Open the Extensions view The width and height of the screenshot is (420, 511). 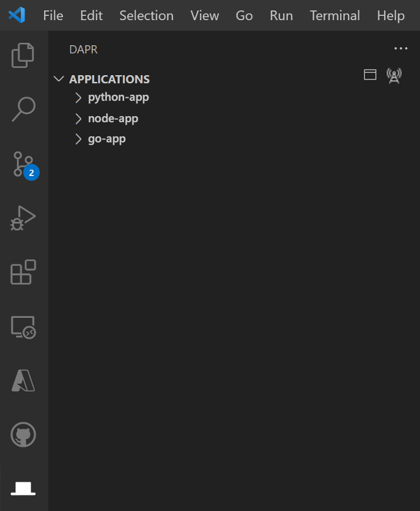point(23,272)
